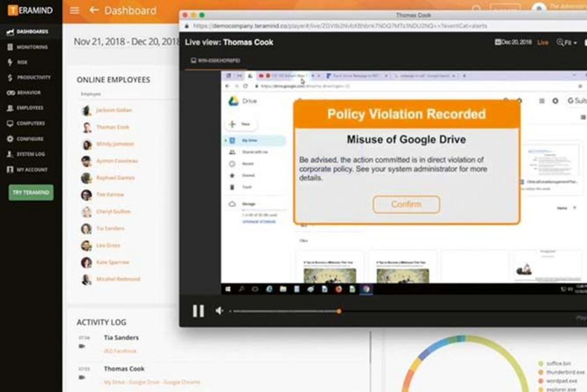Switch to the Google Search browser tab
This screenshot has height=392, width=587.
pos(425,76)
